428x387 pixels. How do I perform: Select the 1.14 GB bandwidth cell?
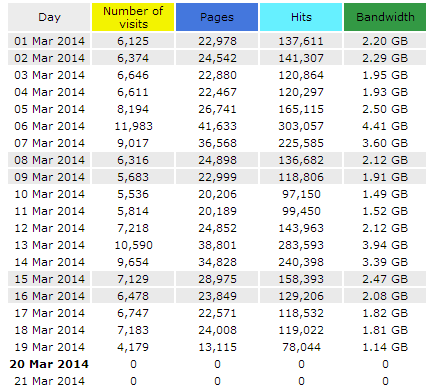tap(385, 347)
